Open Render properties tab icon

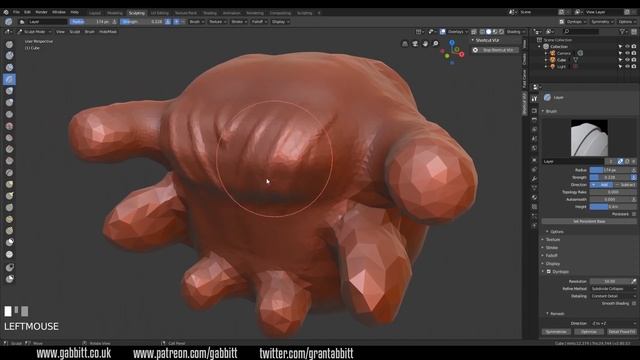(x=534, y=111)
